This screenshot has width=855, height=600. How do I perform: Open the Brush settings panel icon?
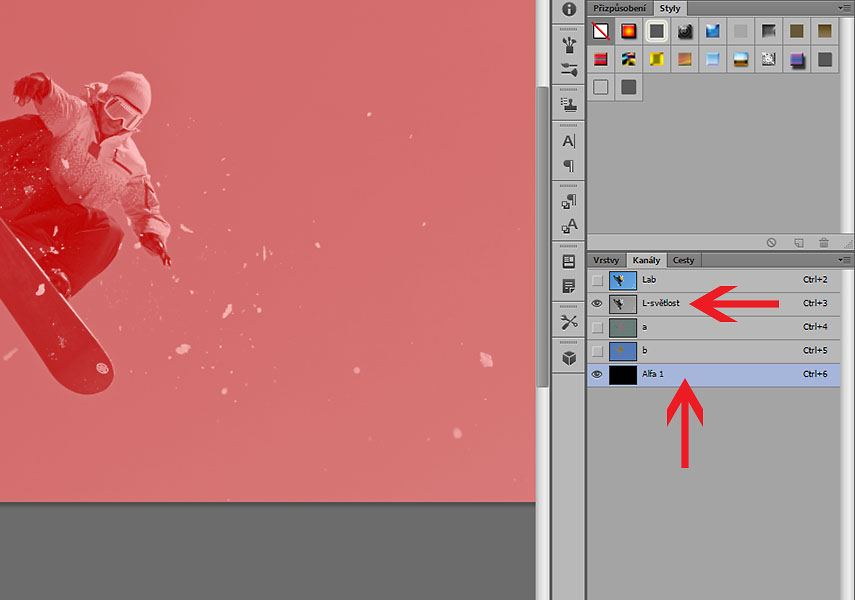click(569, 69)
